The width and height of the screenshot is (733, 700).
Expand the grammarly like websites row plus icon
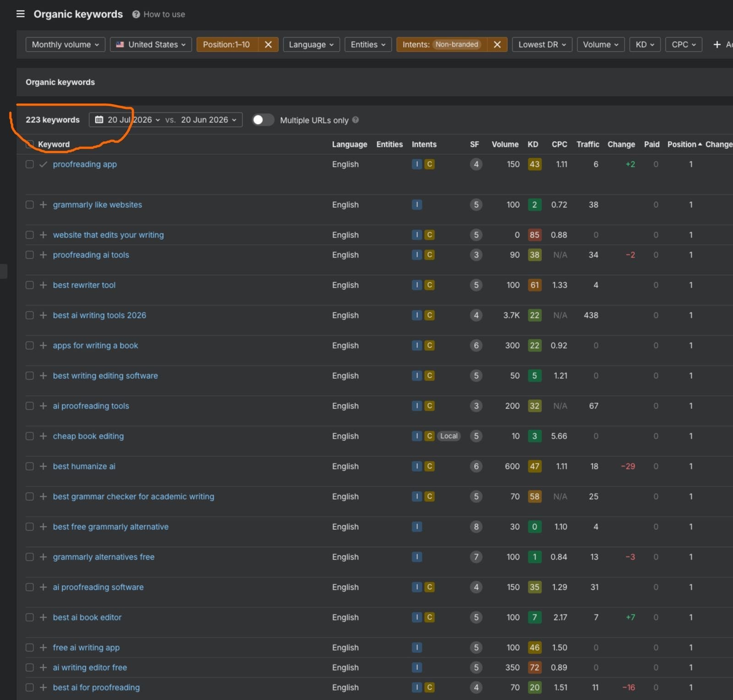click(43, 204)
